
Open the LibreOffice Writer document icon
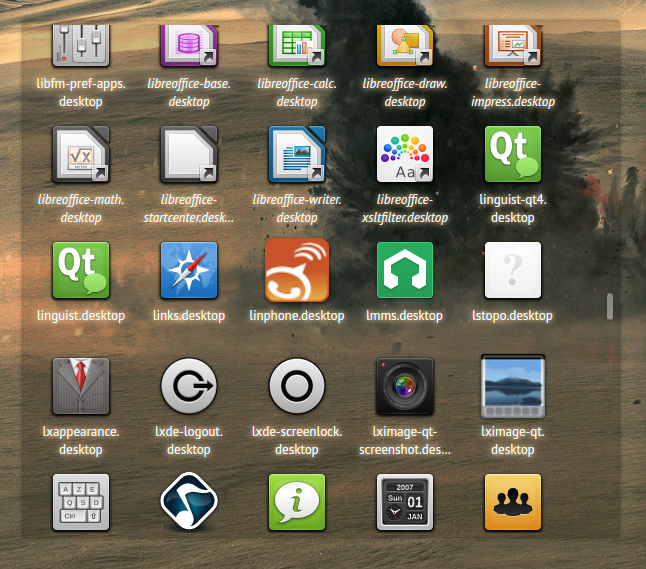[297, 154]
